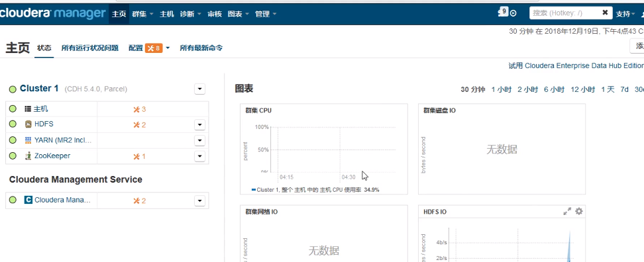Open the 图表 menu in the top bar
The width and height of the screenshot is (644, 262).
pos(239,14)
